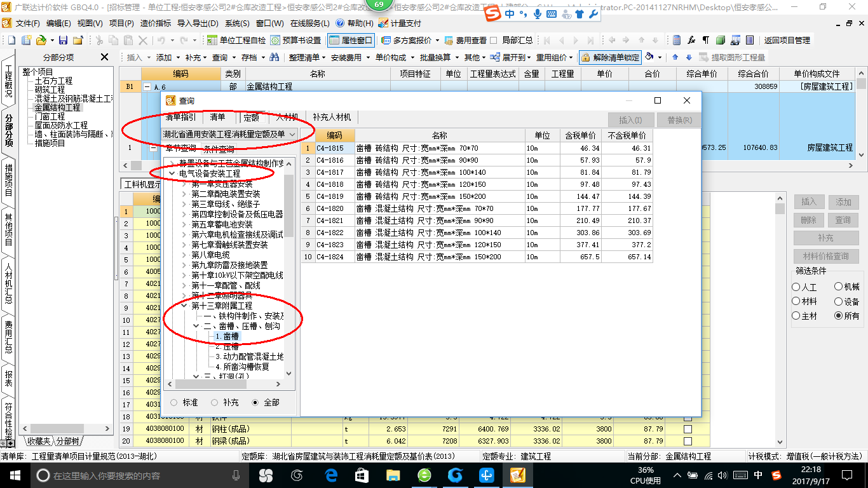
Task: Click the blue move-up arrow icon
Action: 675,57
